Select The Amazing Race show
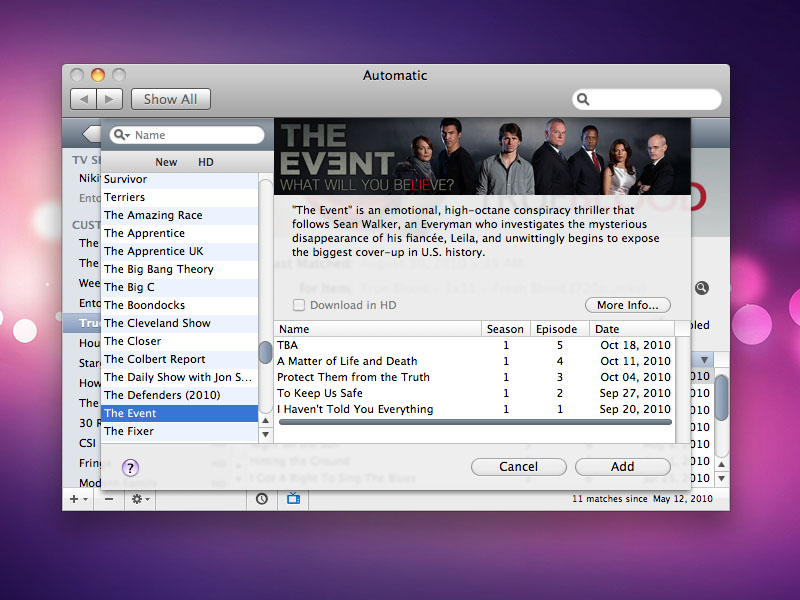Image resolution: width=800 pixels, height=600 pixels. pyautogui.click(x=180, y=215)
